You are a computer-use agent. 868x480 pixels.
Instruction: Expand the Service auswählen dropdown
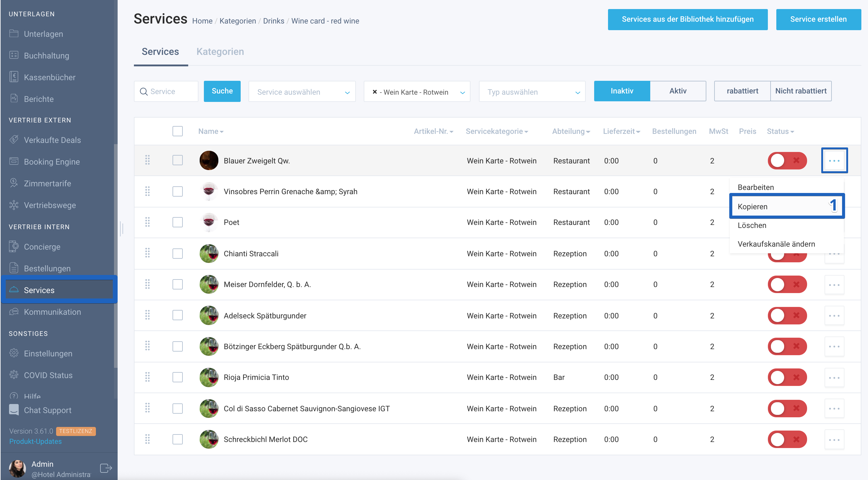pos(302,92)
